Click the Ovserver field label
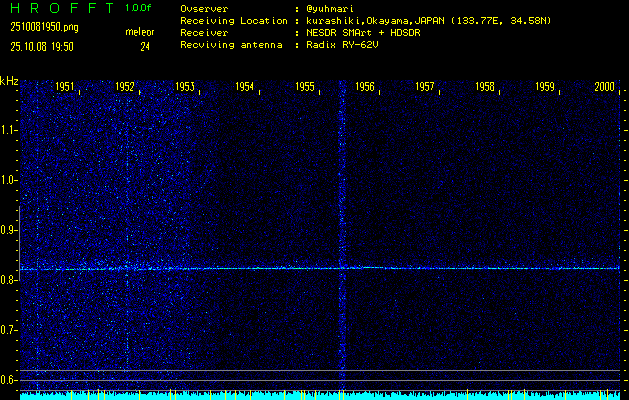Screen dimensions: 629x400 coord(204,9)
